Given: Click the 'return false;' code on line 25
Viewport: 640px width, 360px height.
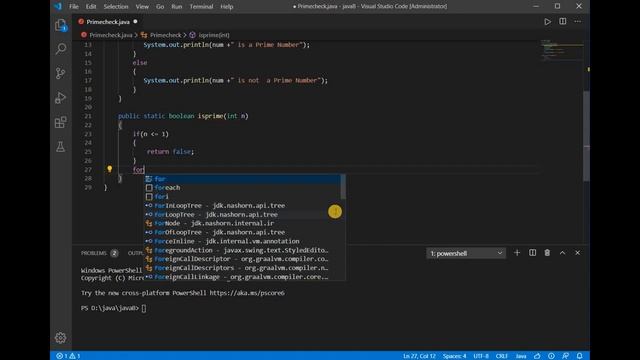Looking at the screenshot, I should tap(170, 152).
